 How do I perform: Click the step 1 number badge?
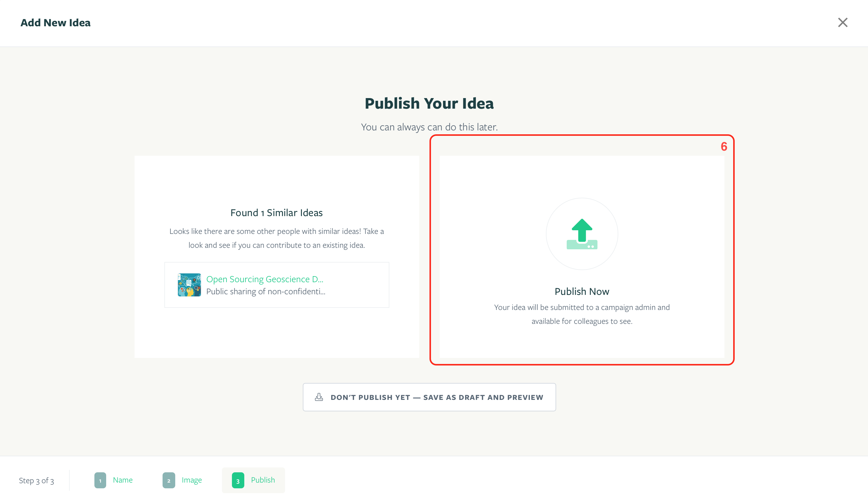coord(100,480)
